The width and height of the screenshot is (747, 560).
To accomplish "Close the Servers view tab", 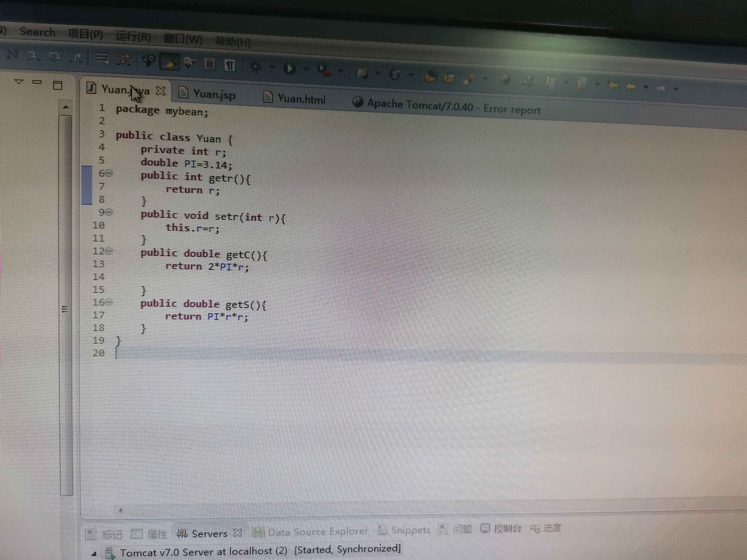I will coord(238,533).
